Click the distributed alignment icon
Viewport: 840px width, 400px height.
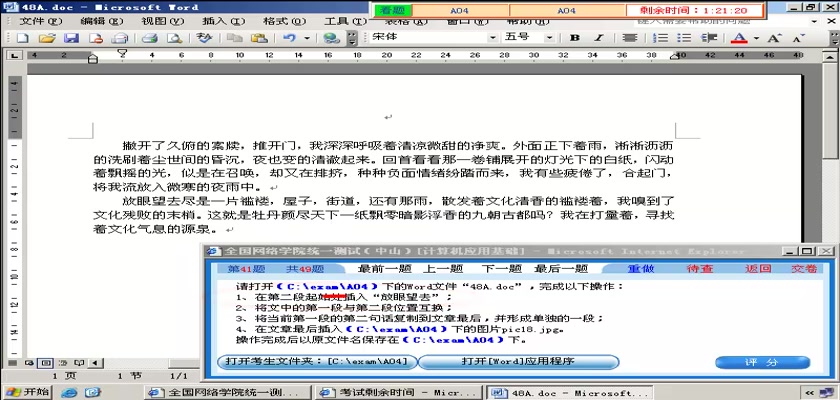[x=629, y=38]
